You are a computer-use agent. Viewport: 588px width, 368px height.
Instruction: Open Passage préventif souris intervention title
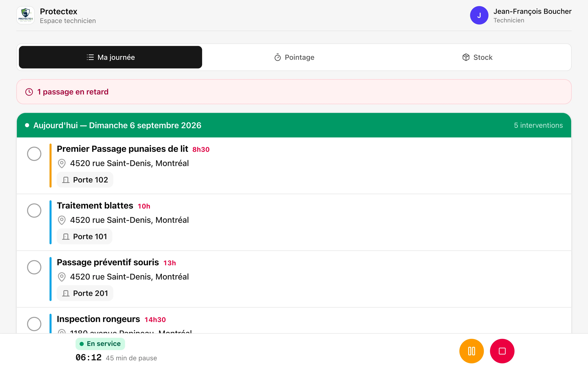[108, 262]
